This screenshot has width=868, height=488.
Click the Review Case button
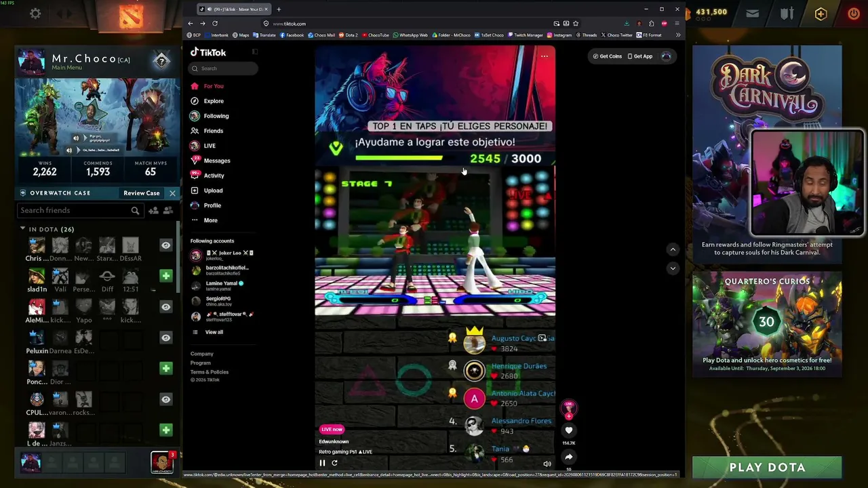point(142,193)
